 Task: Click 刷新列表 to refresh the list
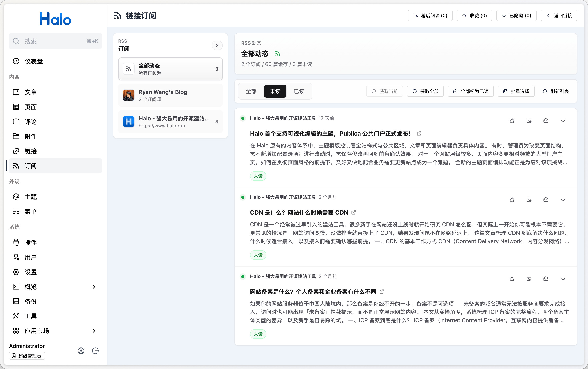pos(556,91)
